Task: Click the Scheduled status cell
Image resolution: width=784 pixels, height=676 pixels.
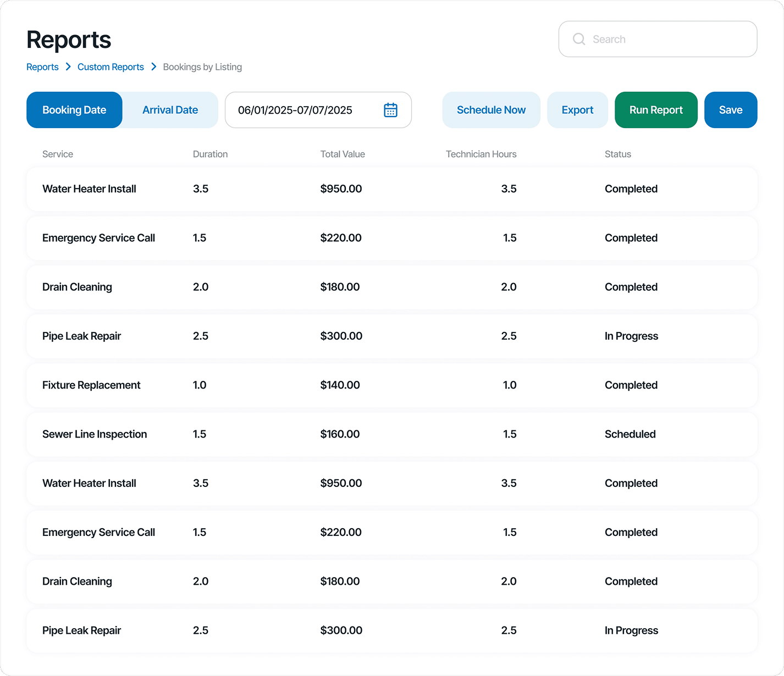Action: point(630,434)
